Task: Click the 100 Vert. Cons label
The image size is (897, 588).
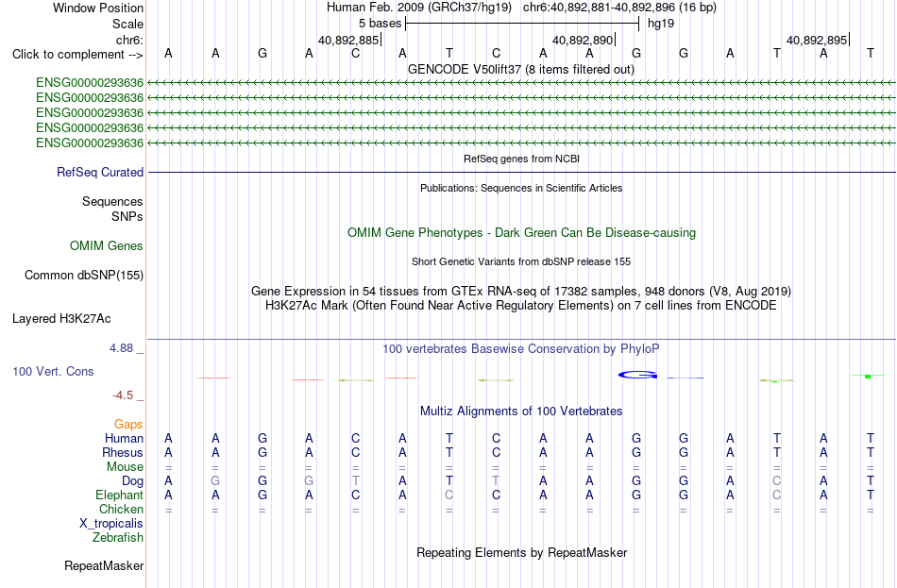Action: (53, 371)
